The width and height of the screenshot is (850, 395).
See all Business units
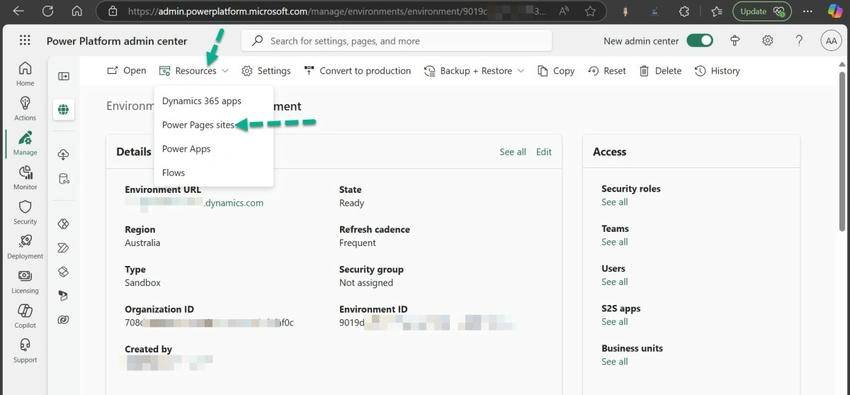click(615, 361)
